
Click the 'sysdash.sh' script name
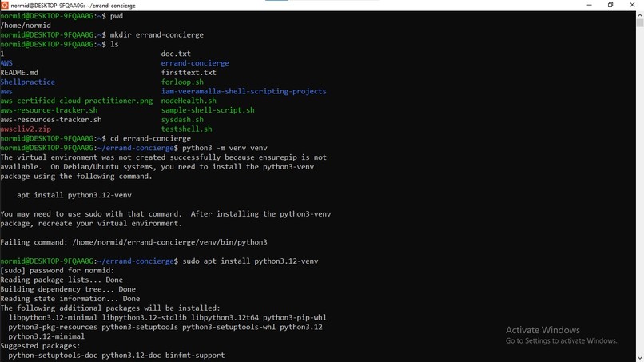(x=182, y=120)
